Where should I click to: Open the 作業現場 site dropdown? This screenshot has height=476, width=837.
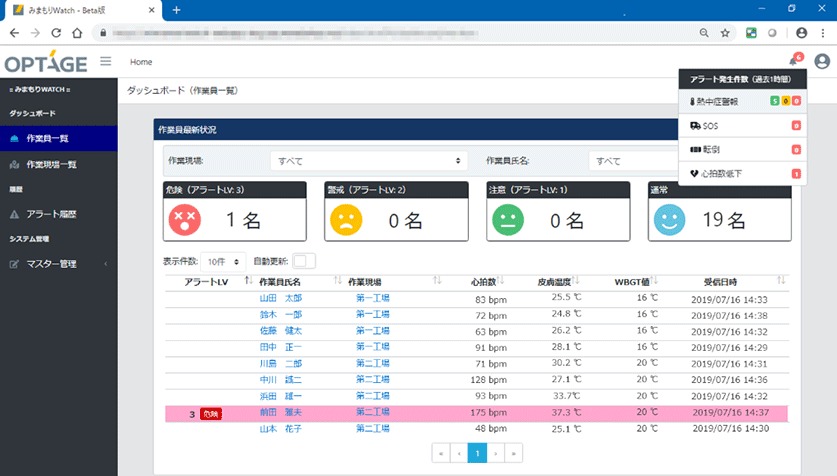click(369, 160)
